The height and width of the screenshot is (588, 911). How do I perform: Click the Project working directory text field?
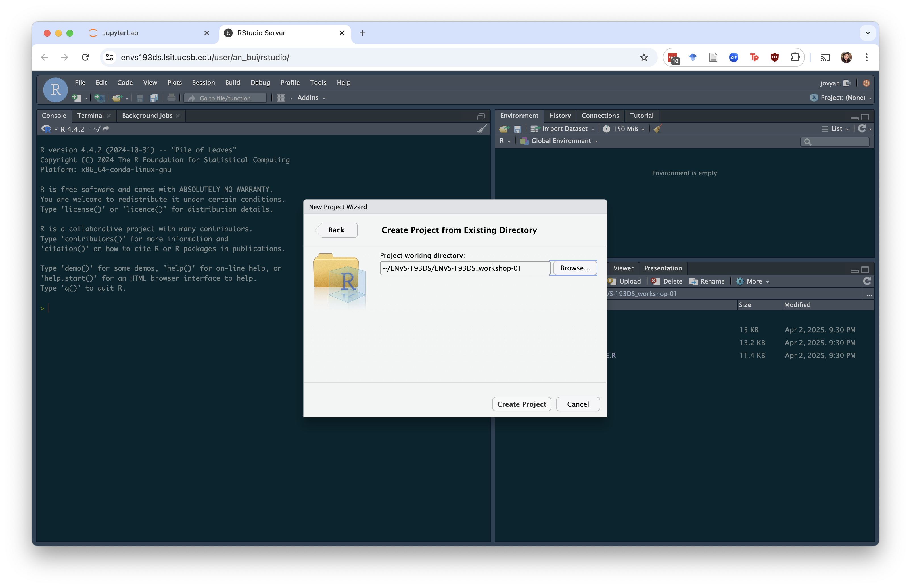tap(465, 268)
